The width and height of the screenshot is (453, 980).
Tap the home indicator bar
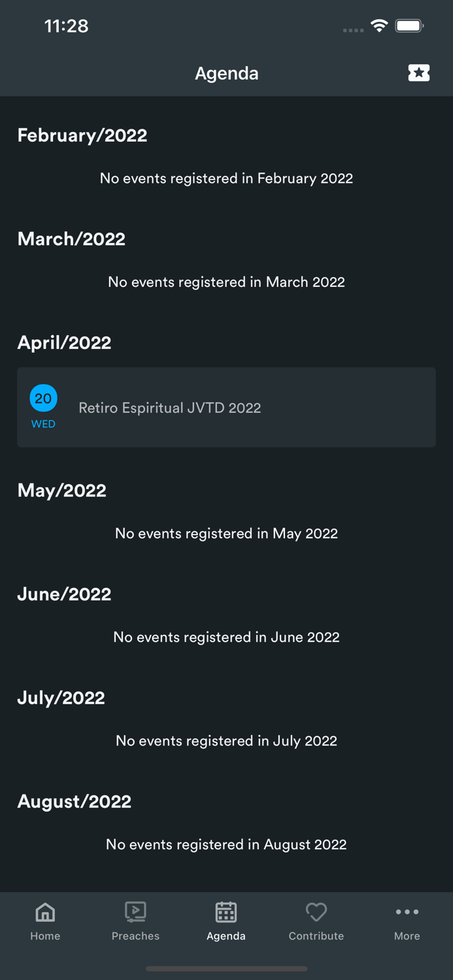point(226,969)
